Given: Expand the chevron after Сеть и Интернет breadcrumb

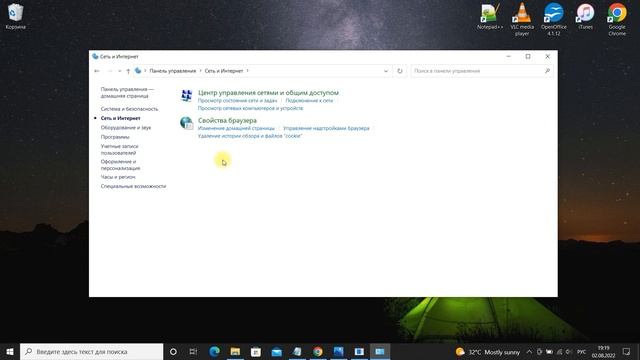Looking at the screenshot, I should [247, 71].
